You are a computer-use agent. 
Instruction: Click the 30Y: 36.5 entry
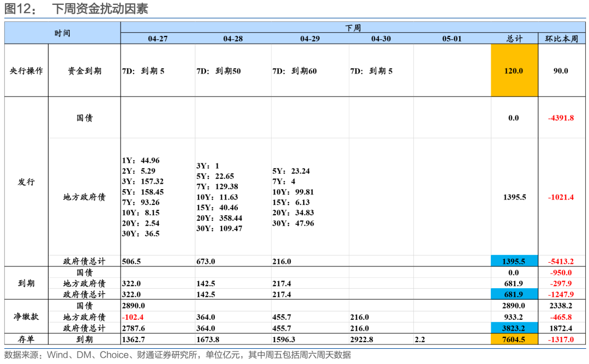click(x=141, y=233)
